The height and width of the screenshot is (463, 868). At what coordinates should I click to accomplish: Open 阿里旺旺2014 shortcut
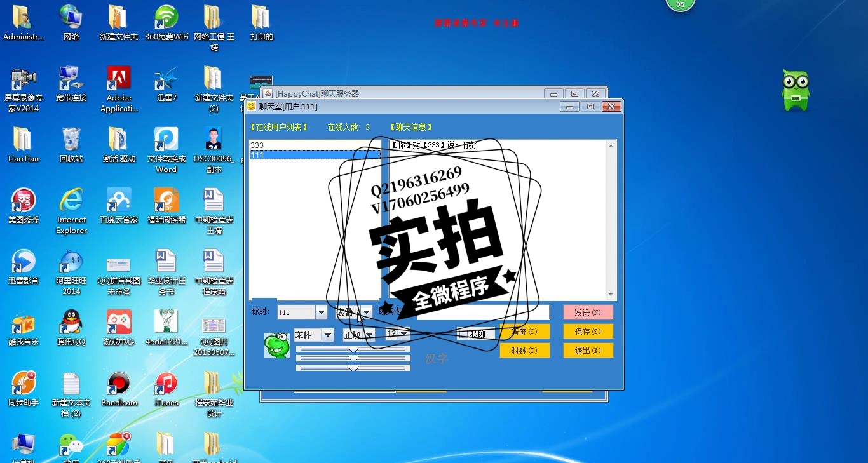pos(71,272)
